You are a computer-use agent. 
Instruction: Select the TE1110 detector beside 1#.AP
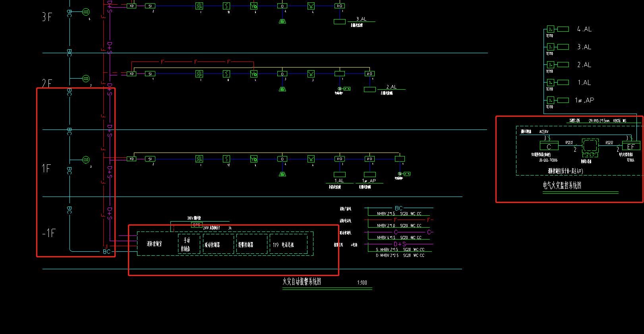pyautogui.click(x=551, y=100)
